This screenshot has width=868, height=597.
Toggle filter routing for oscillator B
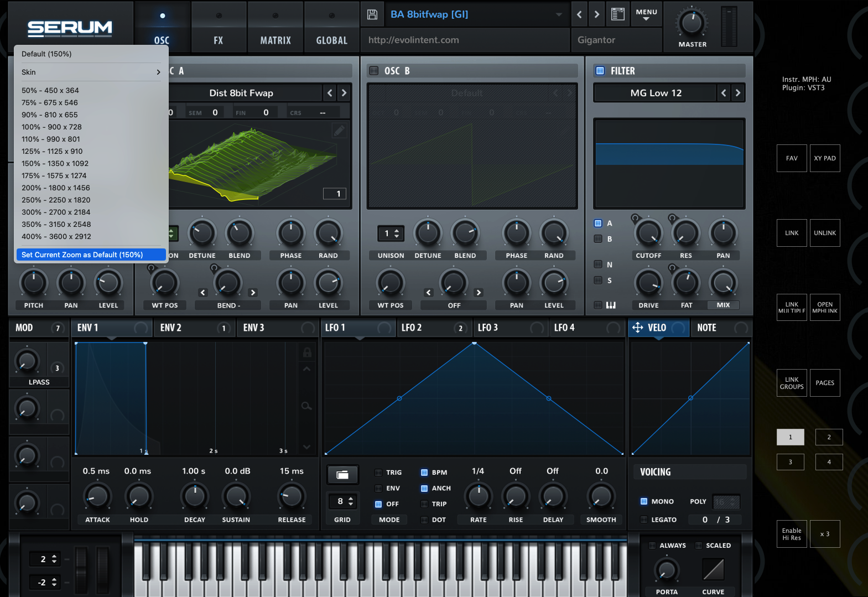(x=598, y=239)
